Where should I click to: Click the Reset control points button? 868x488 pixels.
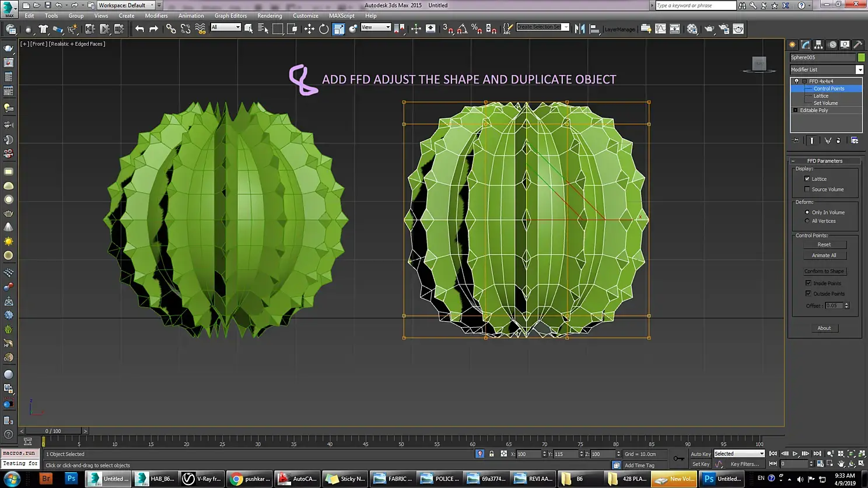coord(824,244)
